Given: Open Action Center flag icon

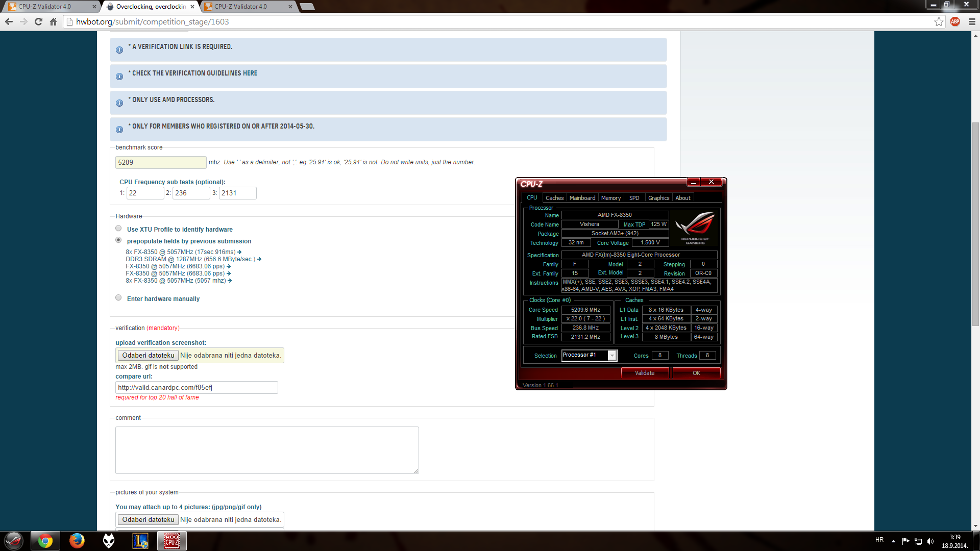Looking at the screenshot, I should (906, 541).
